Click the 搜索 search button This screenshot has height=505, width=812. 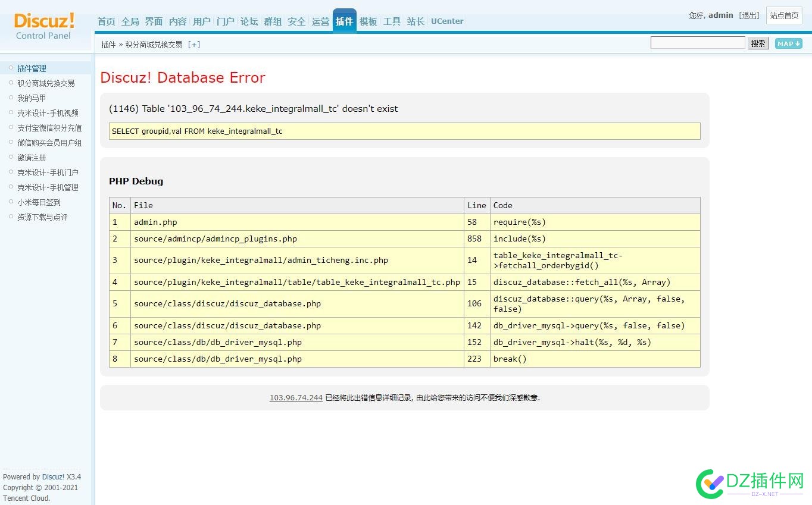tap(758, 43)
